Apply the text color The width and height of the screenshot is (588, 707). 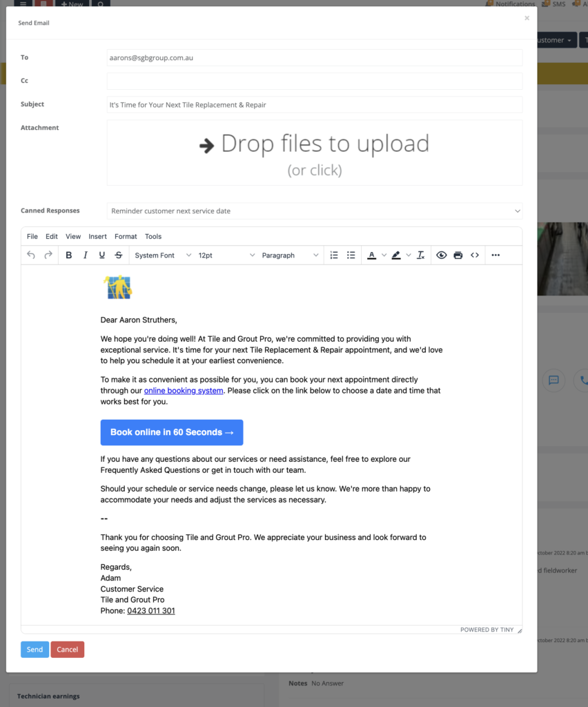coord(372,255)
